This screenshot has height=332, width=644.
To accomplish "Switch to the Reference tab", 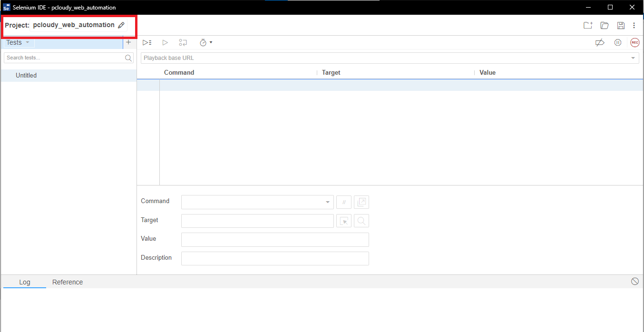I will coord(67,282).
